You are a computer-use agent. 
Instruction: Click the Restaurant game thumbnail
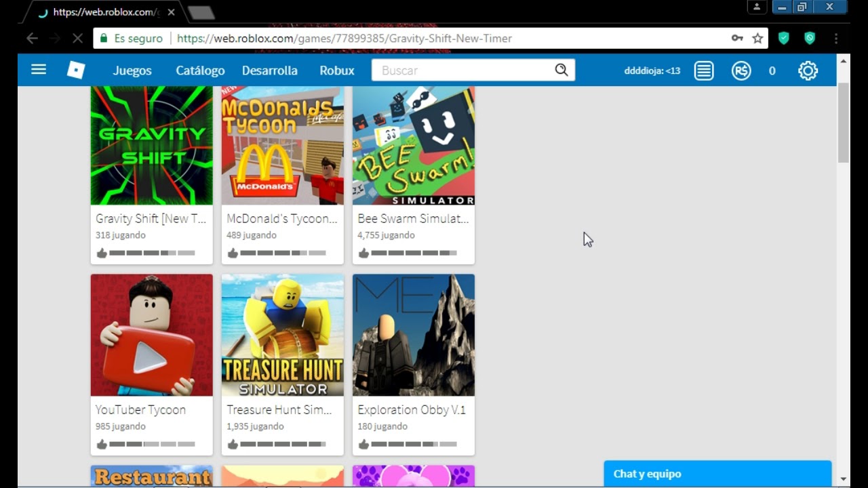152,476
